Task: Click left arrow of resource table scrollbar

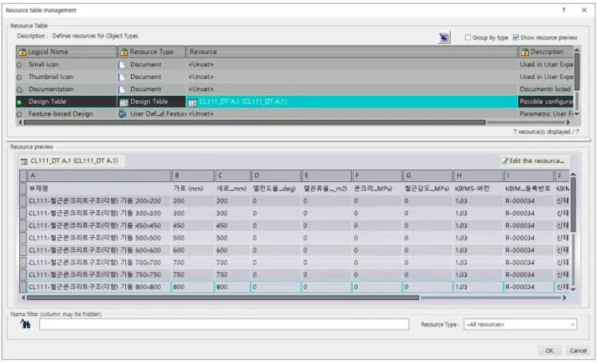Action: click(x=20, y=122)
